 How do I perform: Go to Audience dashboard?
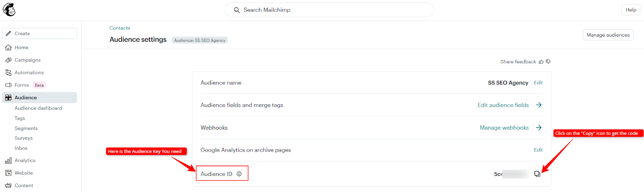pyautogui.click(x=38, y=108)
